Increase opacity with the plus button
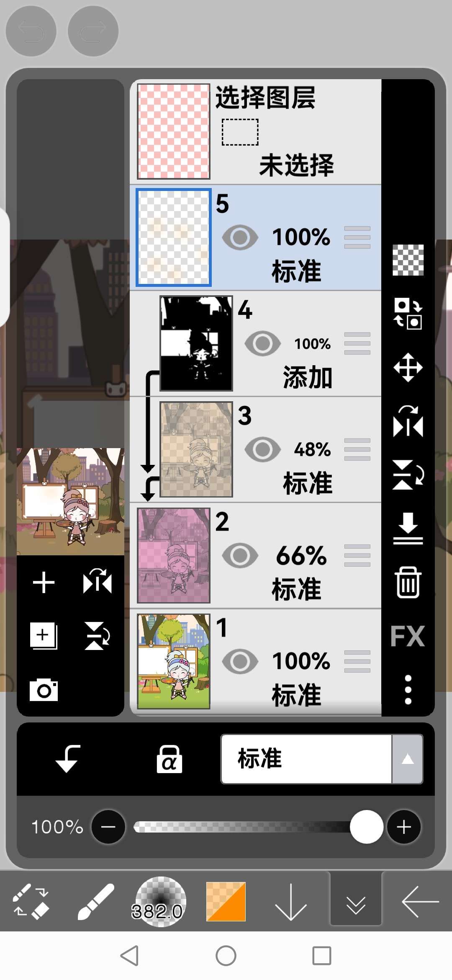The height and width of the screenshot is (980, 452). pos(404,827)
